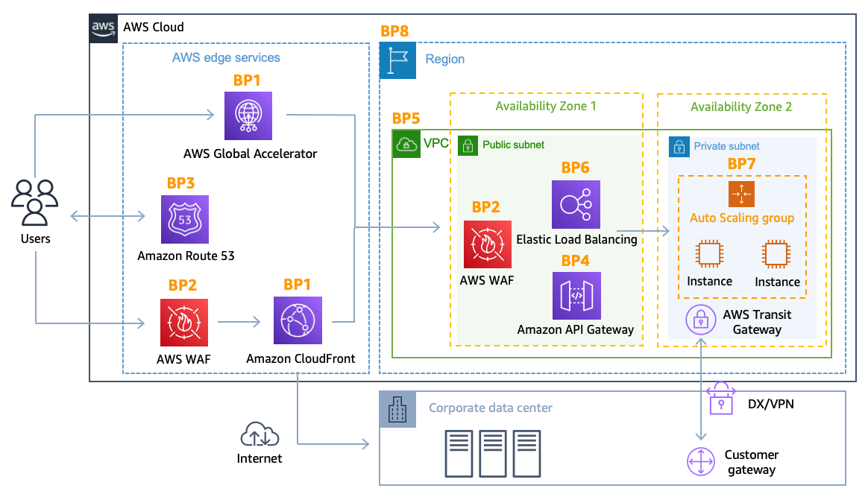Select the AWS WAF icon in edge services

click(183, 320)
